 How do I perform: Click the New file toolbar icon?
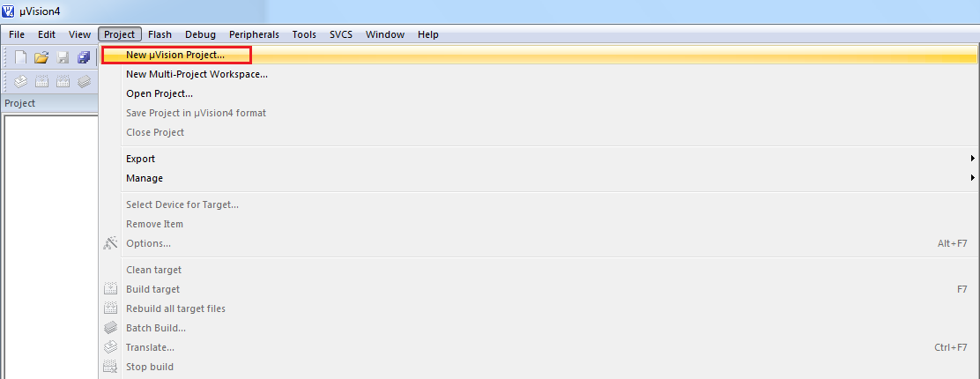21,57
